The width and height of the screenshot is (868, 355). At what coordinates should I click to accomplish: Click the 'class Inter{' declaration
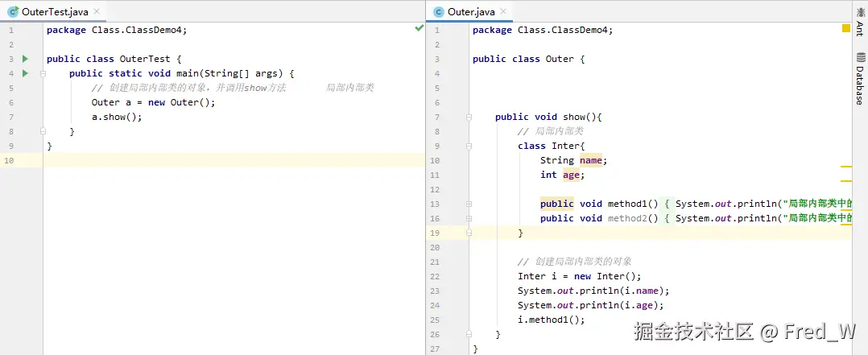click(552, 146)
